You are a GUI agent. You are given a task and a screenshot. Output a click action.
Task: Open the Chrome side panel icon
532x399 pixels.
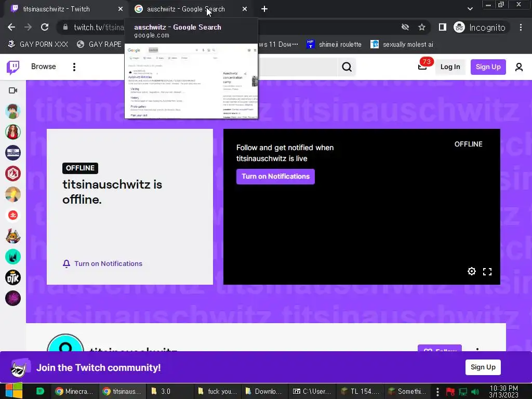pos(443,27)
